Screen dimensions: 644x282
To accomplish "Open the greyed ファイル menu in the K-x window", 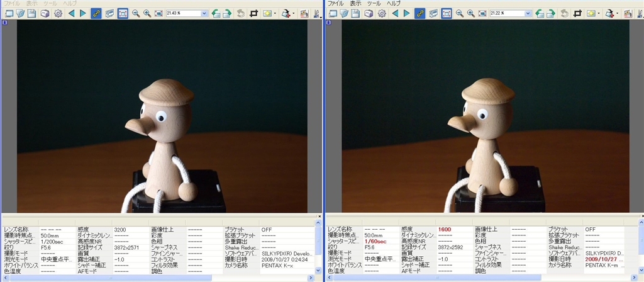I will (13, 3).
